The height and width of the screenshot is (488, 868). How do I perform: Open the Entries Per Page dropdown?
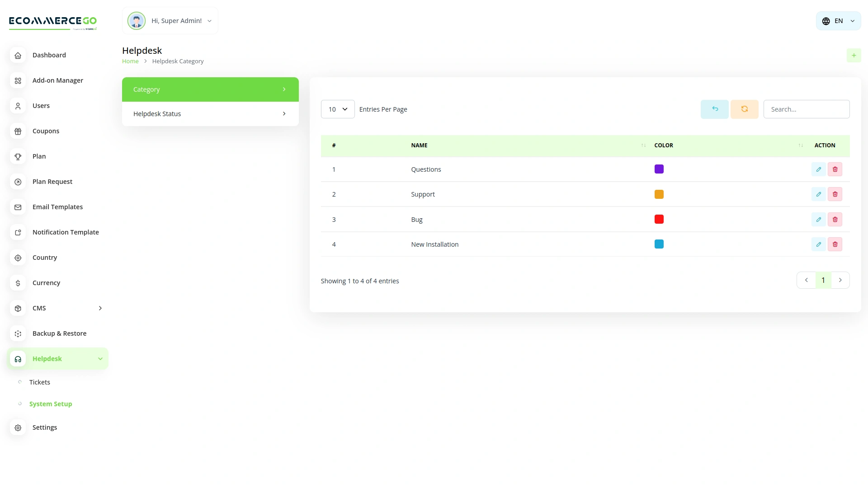[337, 109]
